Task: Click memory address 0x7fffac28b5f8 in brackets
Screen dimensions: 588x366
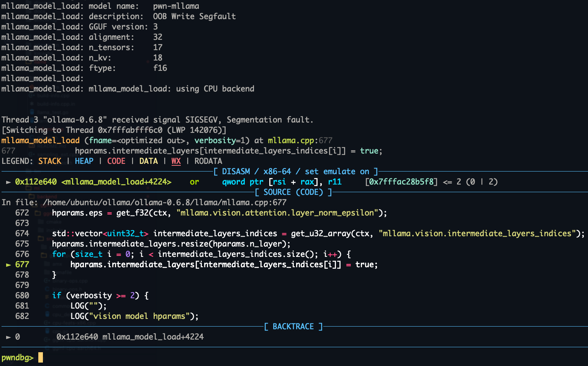Action: 401,182
